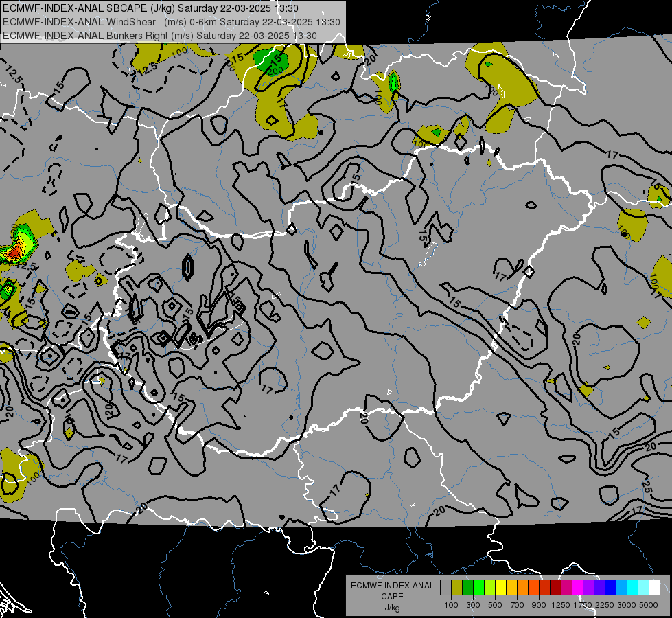Viewport: 672px width, 618px height.
Task: Click the SBCAPE title line in the header
Action: point(150,8)
